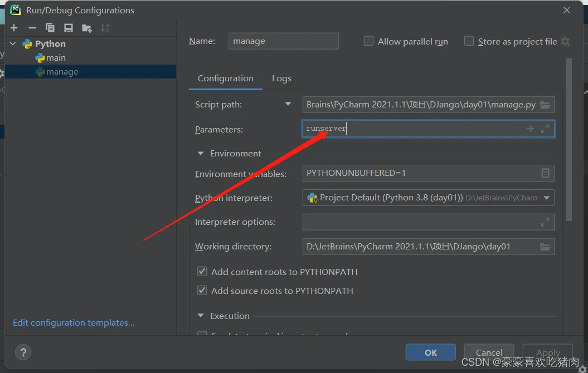This screenshot has width=588, height=373.
Task: Sort configurations alphabetically icon
Action: point(105,28)
